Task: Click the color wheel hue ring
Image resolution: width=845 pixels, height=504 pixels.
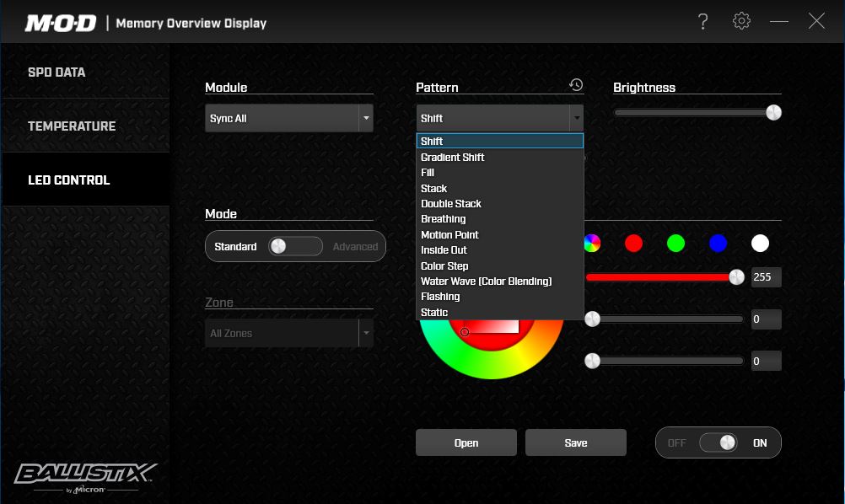Action: click(492, 366)
